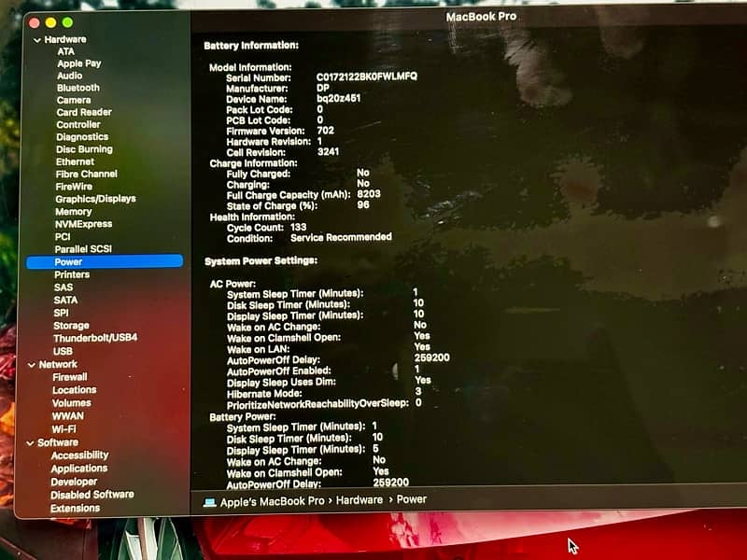Open the FireWire entry
747x560 pixels.
[74, 187]
